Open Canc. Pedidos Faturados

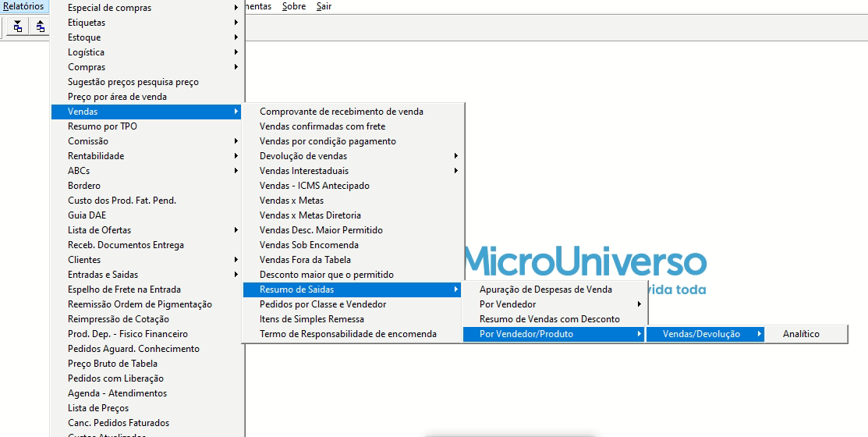coord(147,423)
